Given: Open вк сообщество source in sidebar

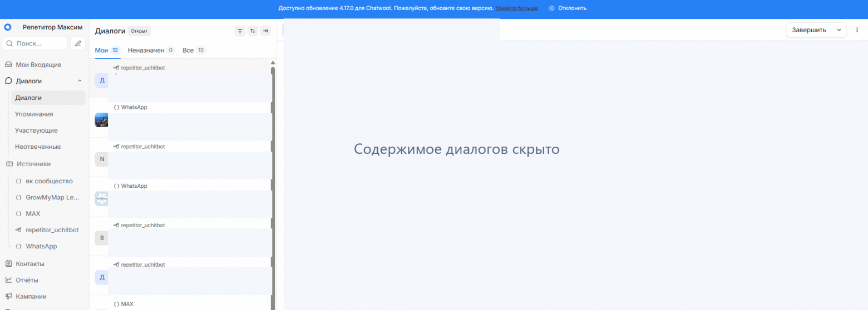Looking at the screenshot, I should [x=48, y=181].
